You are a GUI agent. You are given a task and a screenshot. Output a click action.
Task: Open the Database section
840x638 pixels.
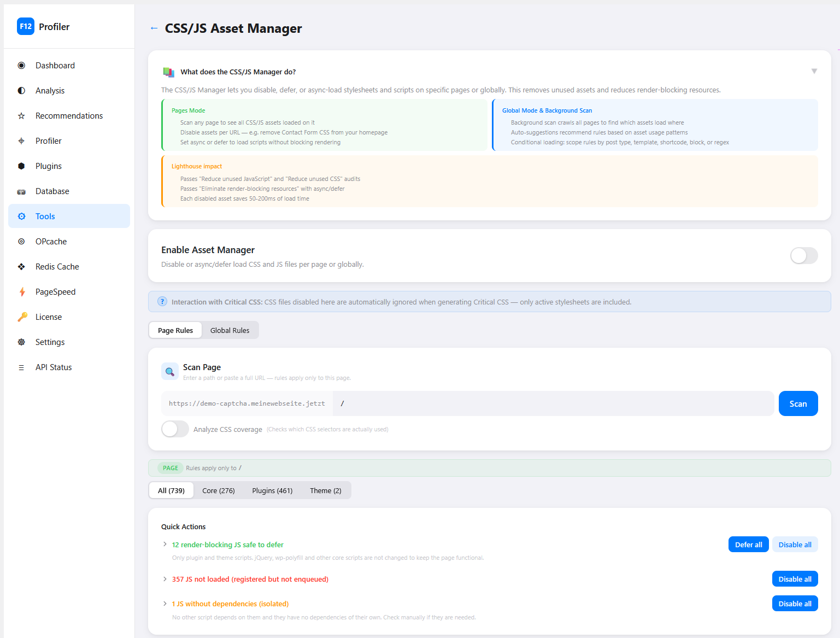(52, 191)
